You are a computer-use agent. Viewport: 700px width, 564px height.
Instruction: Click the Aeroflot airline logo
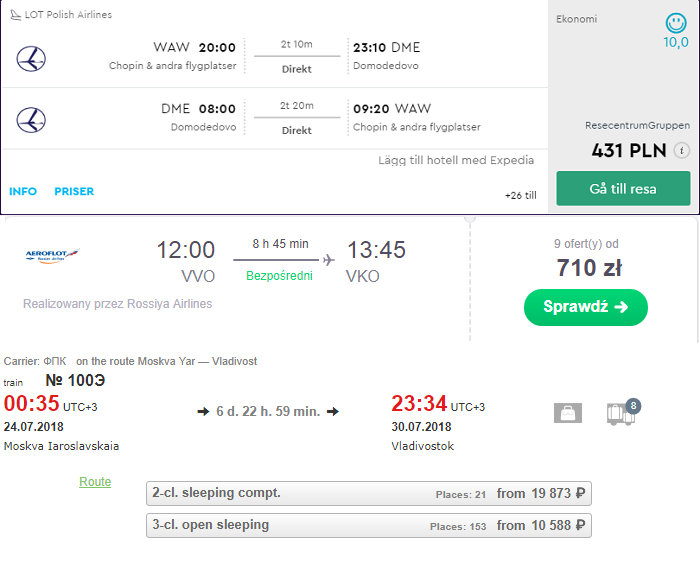coord(52,255)
